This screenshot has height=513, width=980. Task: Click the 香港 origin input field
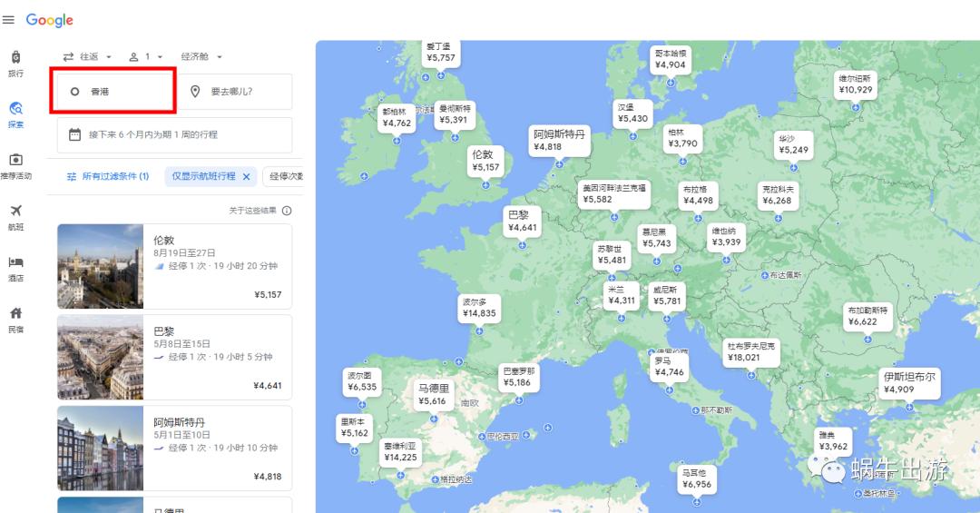coord(113,92)
